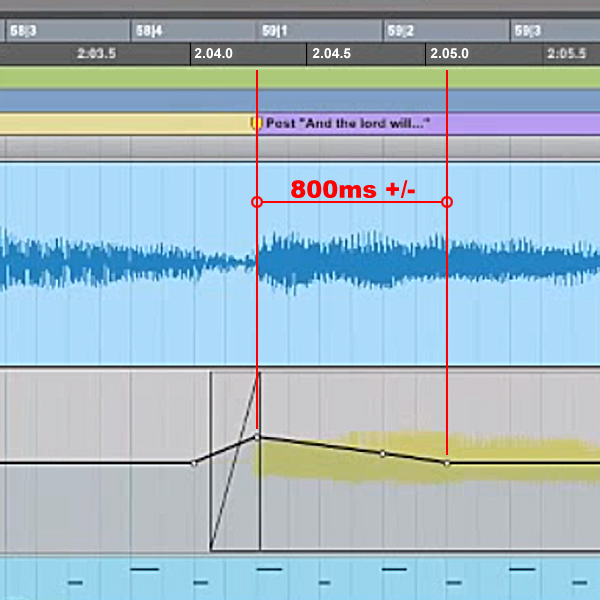Click the left red circle of the 800ms measurement
Screen dimensions: 600x600
coord(257,202)
